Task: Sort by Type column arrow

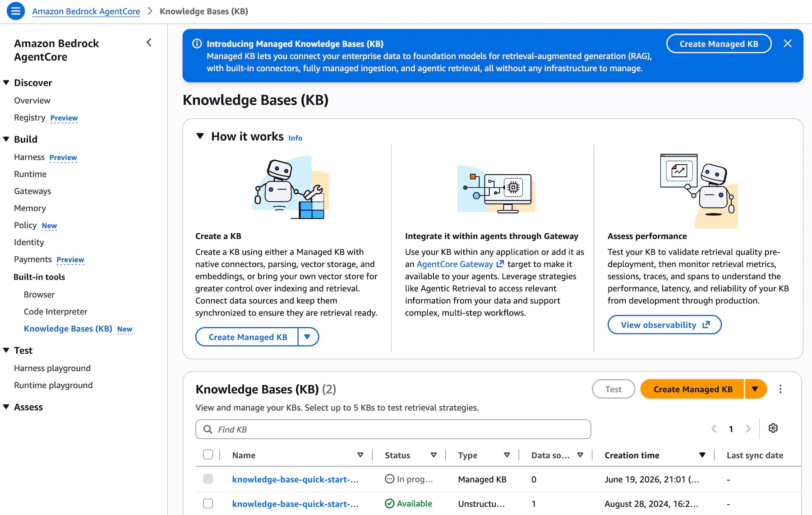Action: click(x=507, y=455)
